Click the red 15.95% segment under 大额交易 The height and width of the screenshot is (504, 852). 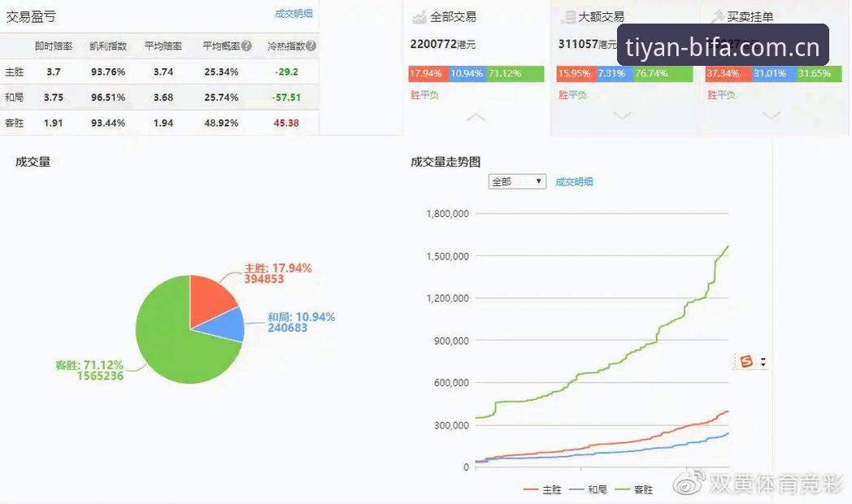[576, 74]
